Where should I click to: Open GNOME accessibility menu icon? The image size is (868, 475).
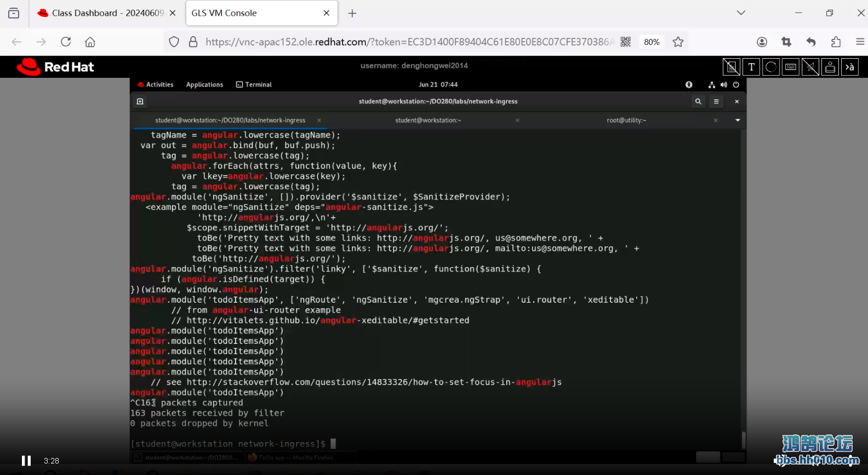tap(689, 84)
